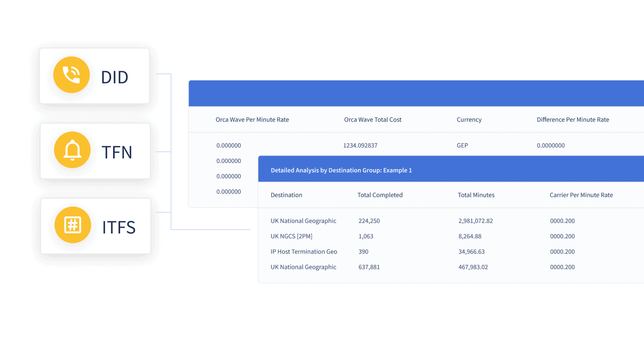Screen dimensions: 644x362
Task: Select carrier rate in UK NGCS row
Action: 562,236
